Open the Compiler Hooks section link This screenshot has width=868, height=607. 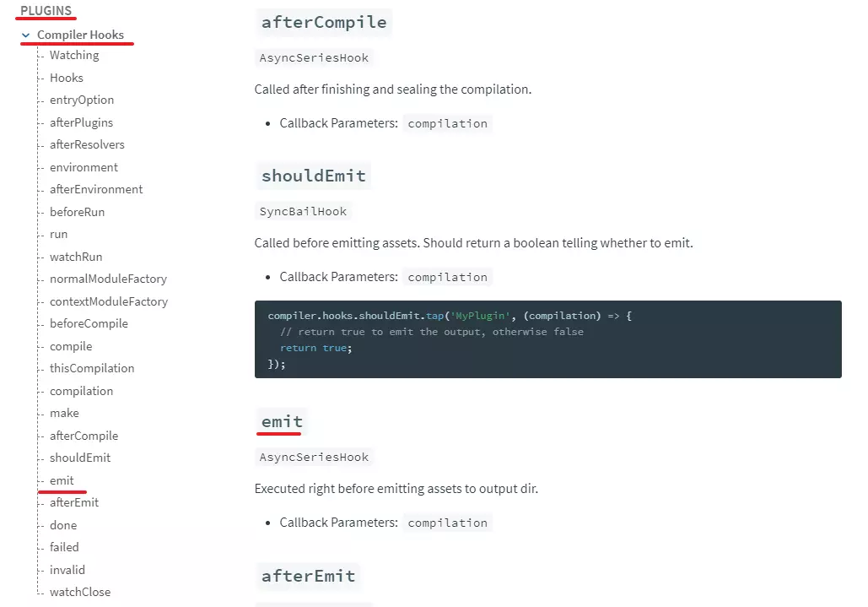pyautogui.click(x=80, y=35)
